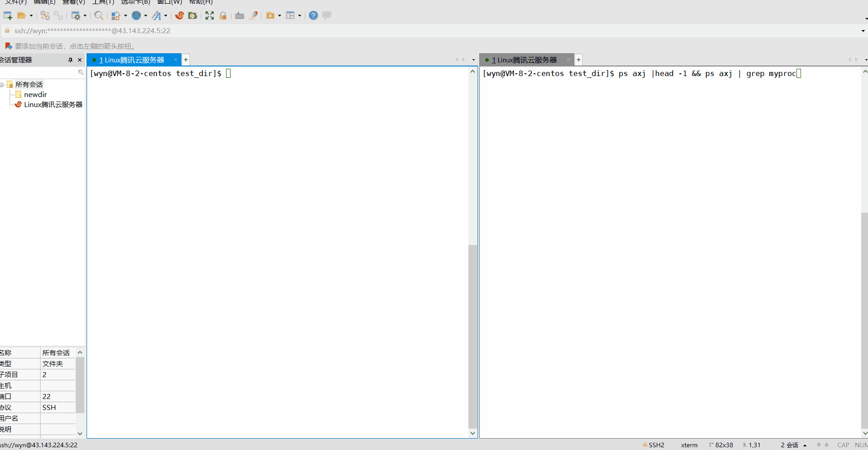The image size is (868, 450).
Task: Open the font dropdown arrow
Action: tap(166, 16)
